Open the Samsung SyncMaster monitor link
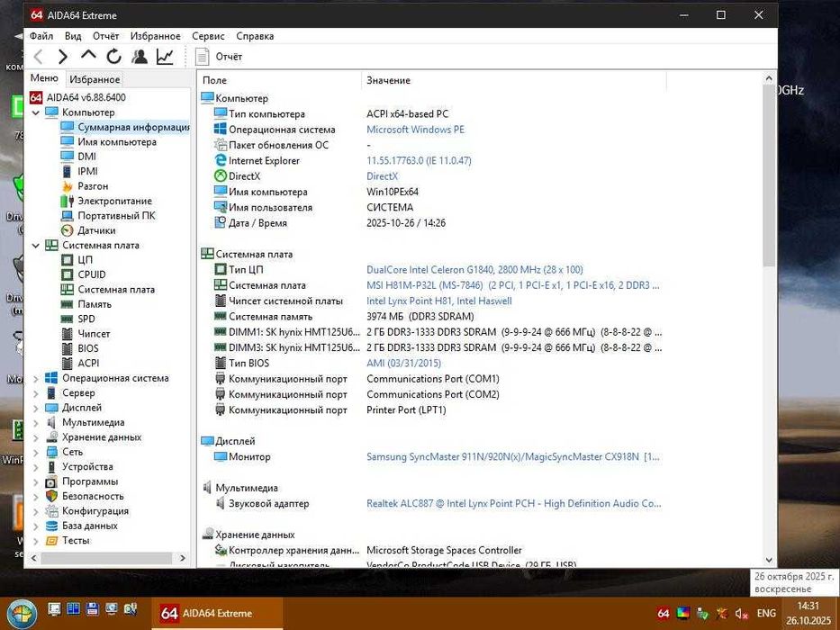 (512, 456)
